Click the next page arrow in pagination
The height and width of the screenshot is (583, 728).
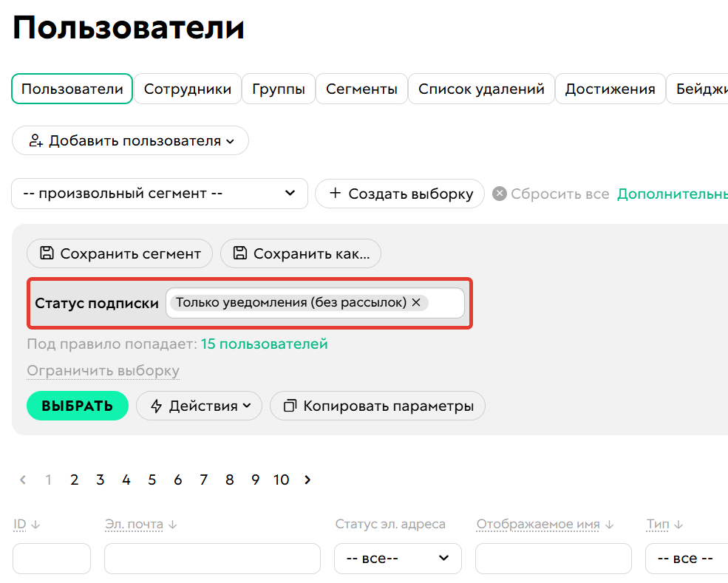point(307,480)
